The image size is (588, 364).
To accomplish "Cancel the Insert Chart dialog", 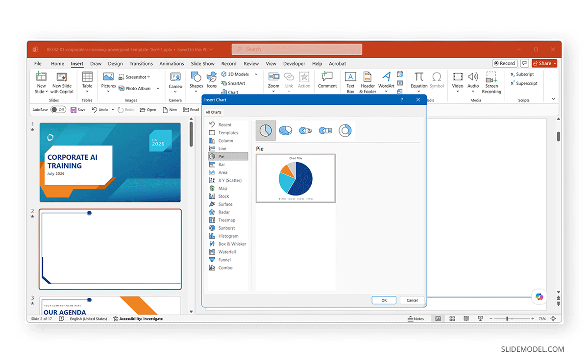I will [412, 300].
